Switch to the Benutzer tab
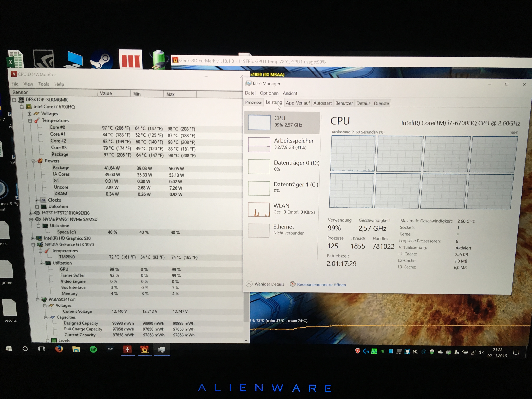The width and height of the screenshot is (532, 399). [x=344, y=103]
